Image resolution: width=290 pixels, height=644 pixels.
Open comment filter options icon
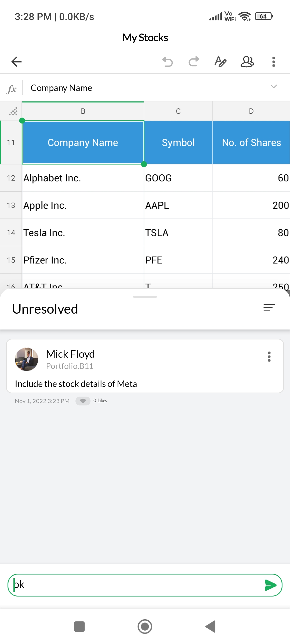coord(269,308)
